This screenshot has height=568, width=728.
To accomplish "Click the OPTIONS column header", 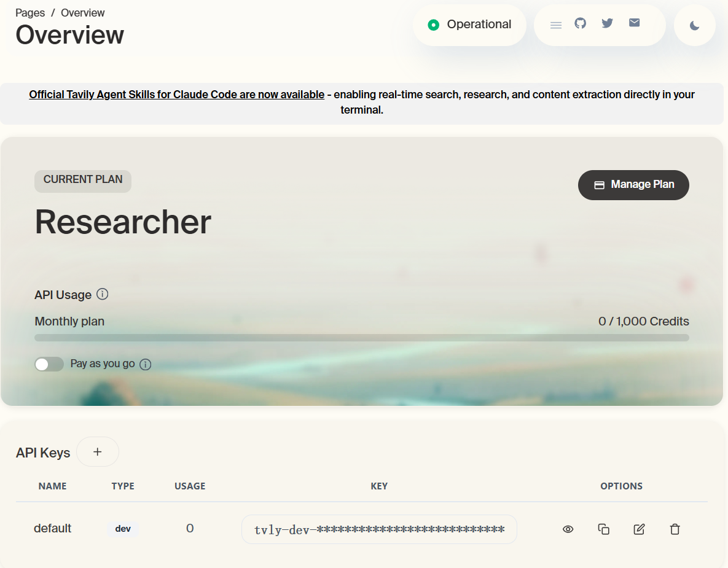I will pos(621,486).
